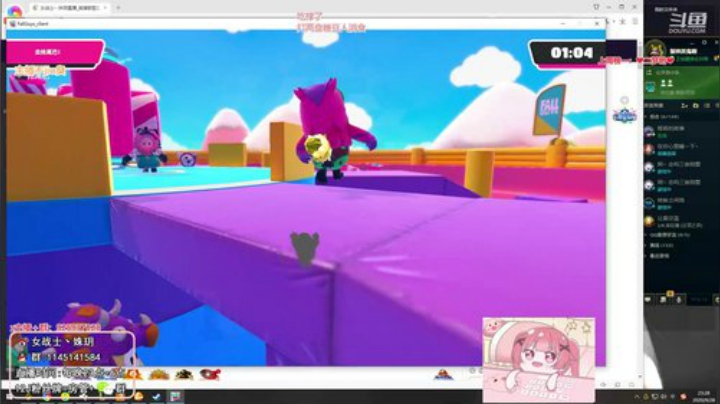
Task: Click the red tray icon near clock
Action: click(x=684, y=397)
